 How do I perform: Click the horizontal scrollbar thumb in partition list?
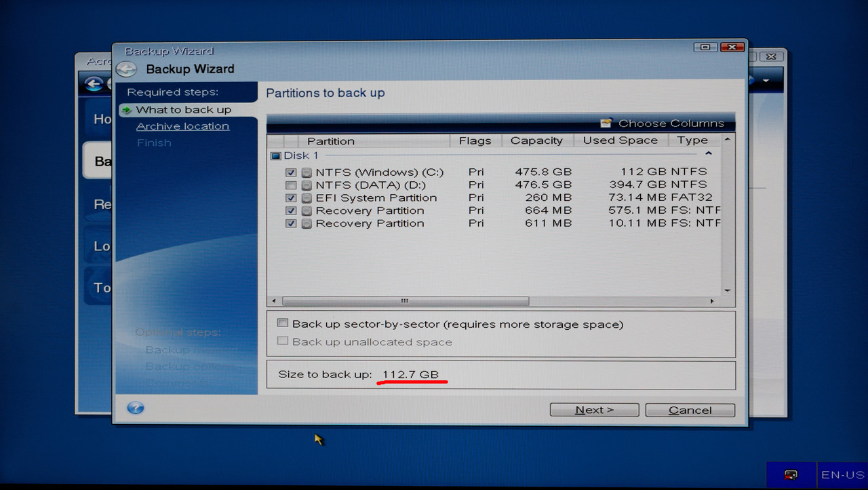405,301
